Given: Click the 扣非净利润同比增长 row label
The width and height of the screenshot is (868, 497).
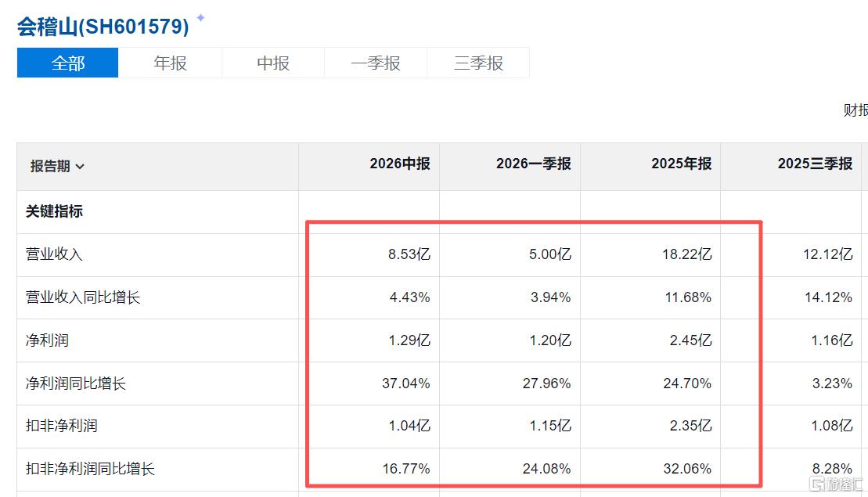Looking at the screenshot, I should (x=90, y=469).
